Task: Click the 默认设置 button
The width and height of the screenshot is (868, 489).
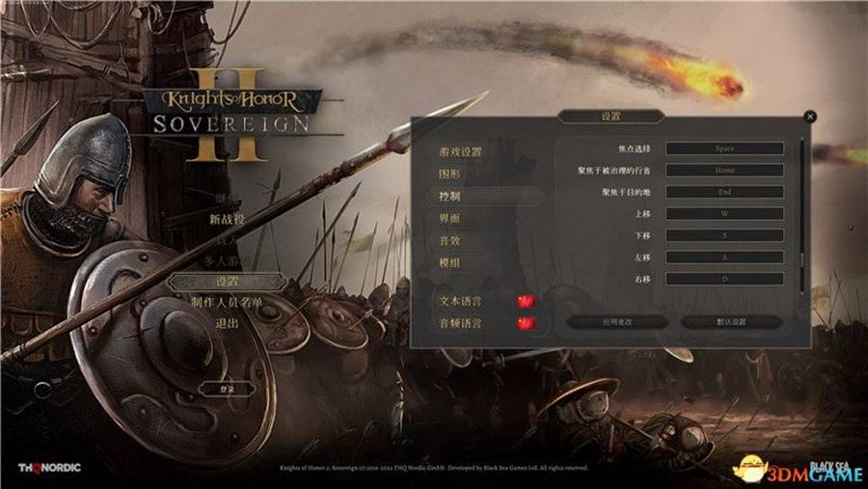Action: 732,322
